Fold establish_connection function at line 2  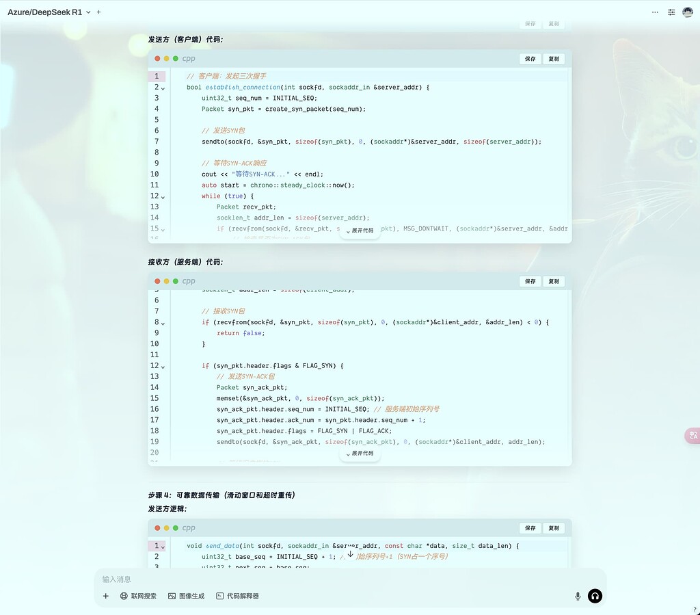(163, 88)
